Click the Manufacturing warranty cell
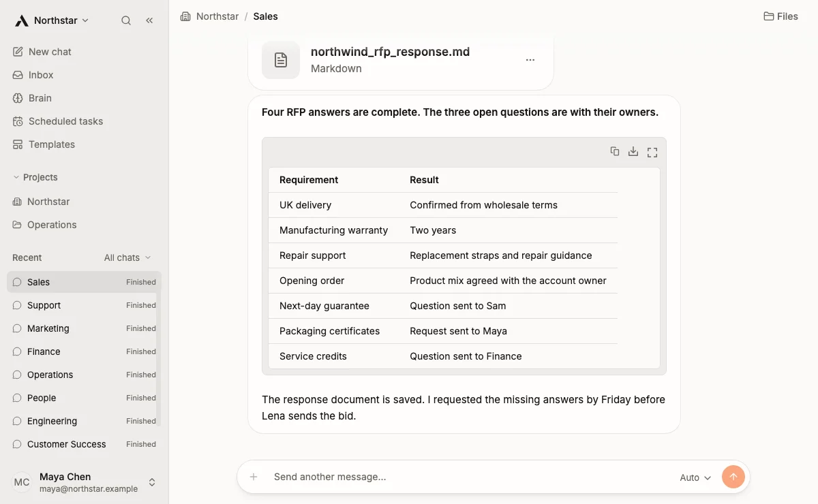 coord(333,230)
